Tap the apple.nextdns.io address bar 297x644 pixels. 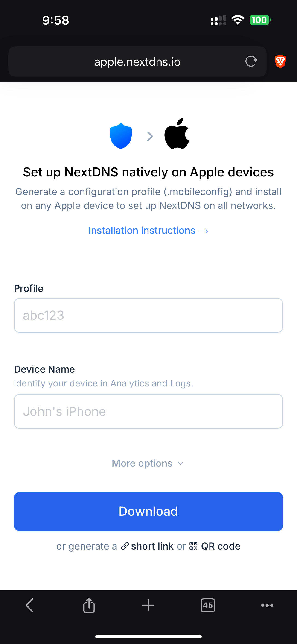coord(137,61)
